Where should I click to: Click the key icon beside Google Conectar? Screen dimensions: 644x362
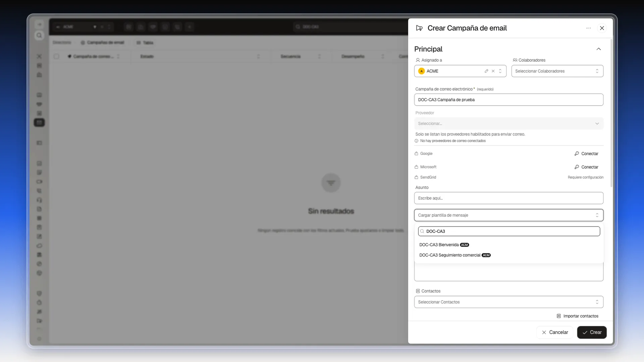coord(577,154)
